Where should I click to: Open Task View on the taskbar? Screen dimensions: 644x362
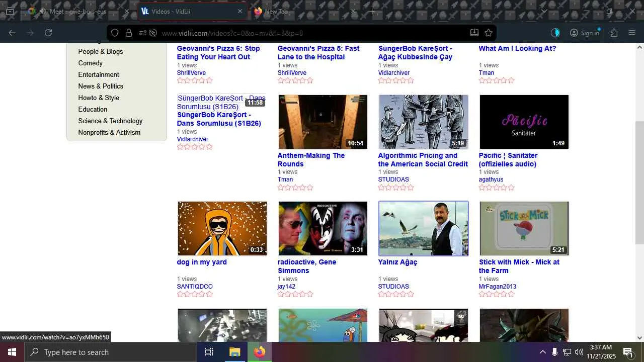209,352
